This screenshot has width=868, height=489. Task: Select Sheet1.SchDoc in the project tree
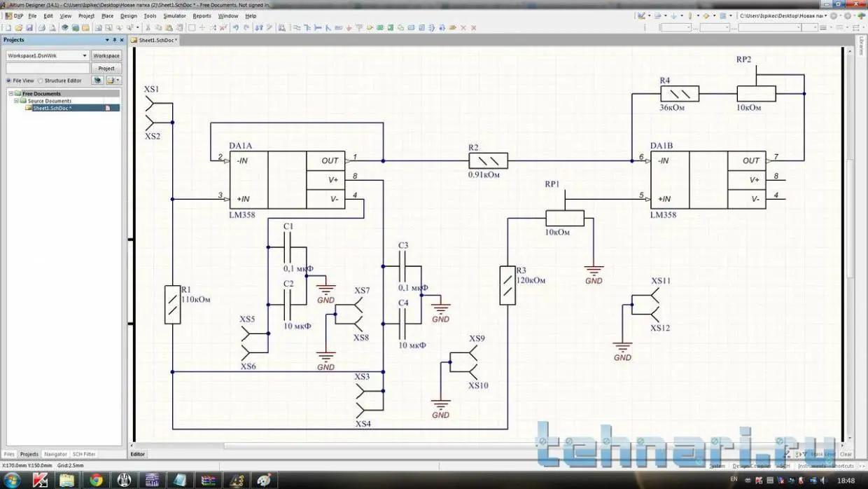(x=52, y=108)
